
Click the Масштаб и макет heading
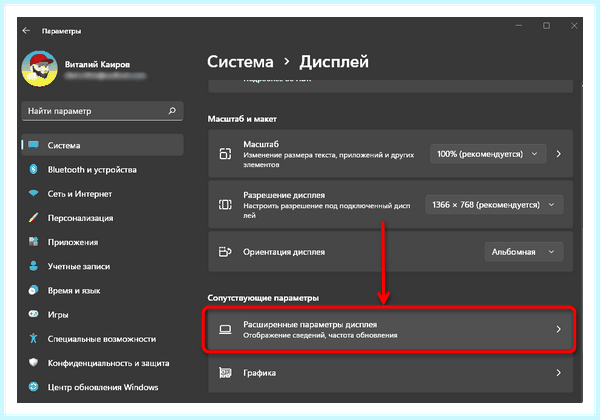click(x=242, y=119)
